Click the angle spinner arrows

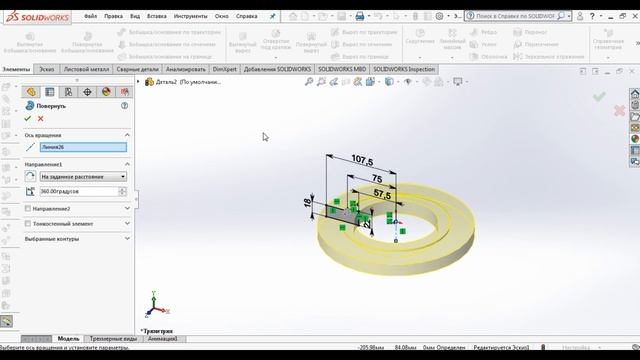(122, 191)
